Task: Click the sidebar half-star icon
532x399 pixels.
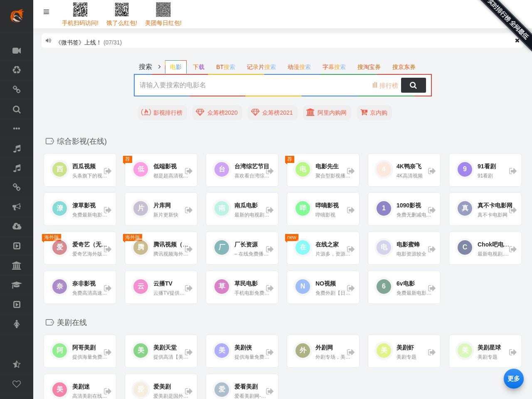Action: pos(17,365)
